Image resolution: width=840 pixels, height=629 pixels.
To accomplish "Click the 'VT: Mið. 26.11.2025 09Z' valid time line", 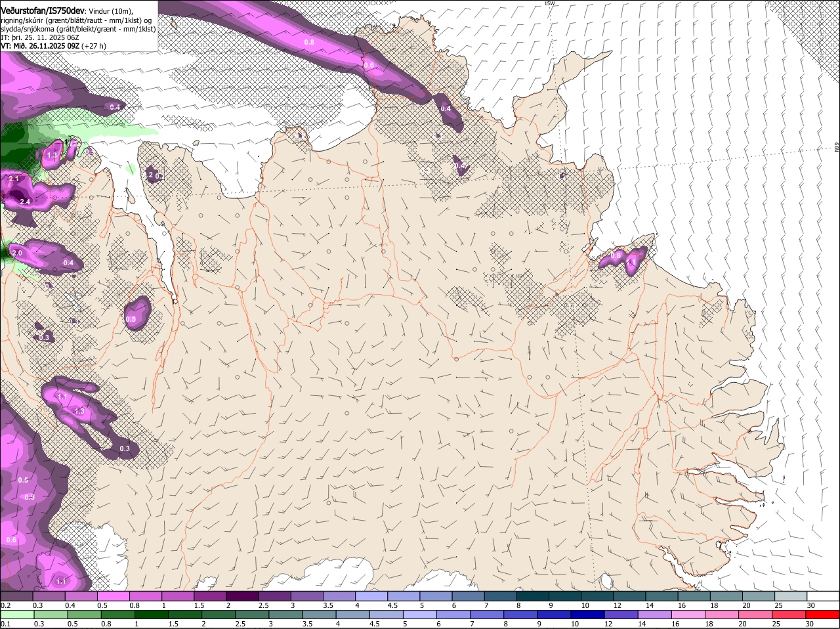I will 53,46.
